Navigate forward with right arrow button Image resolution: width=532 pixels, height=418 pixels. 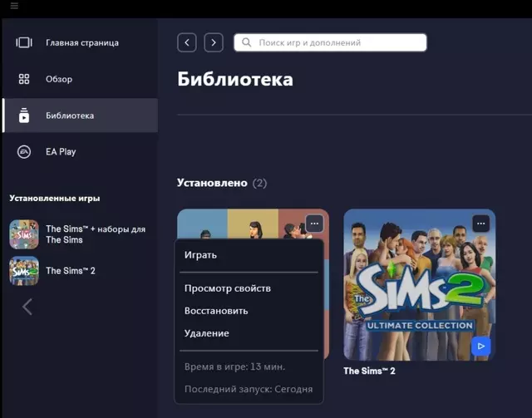point(214,42)
